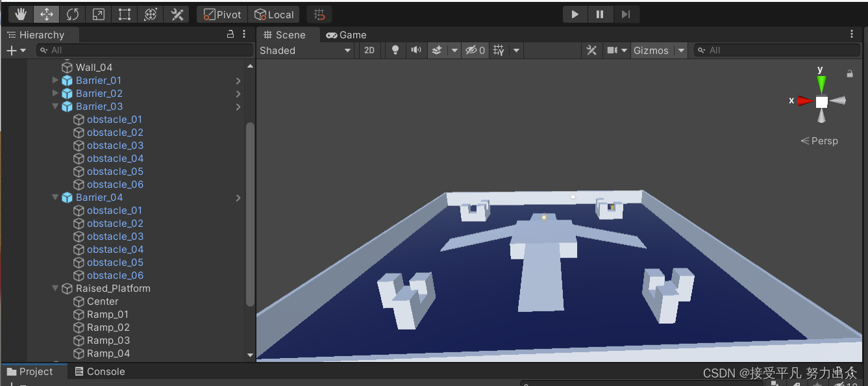Image resolution: width=868 pixels, height=386 pixels.
Task: Mute scene view audio
Action: [x=416, y=49]
